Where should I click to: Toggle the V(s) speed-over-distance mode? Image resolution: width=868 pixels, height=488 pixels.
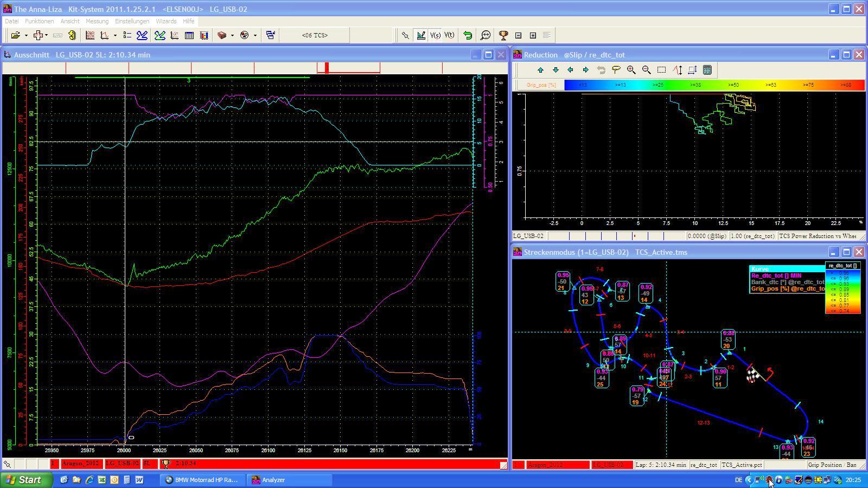pos(435,35)
